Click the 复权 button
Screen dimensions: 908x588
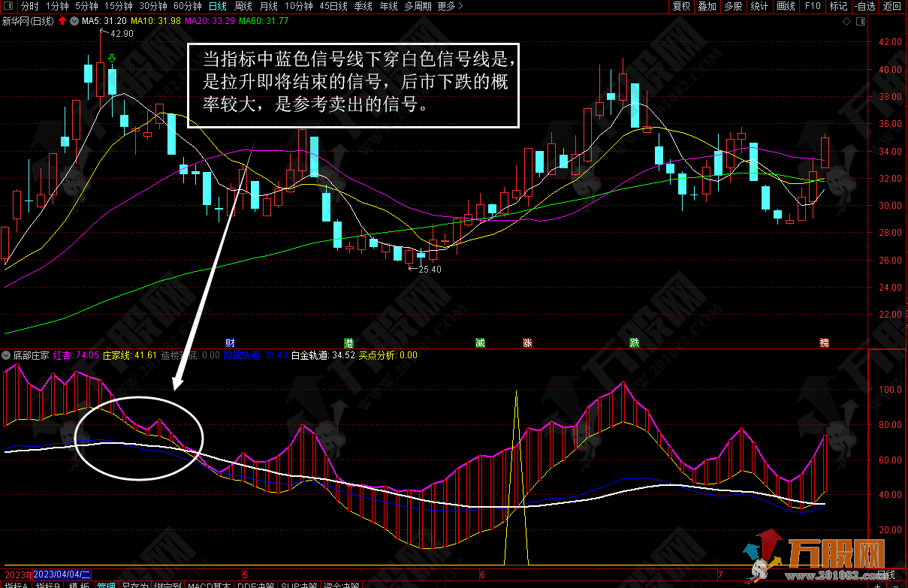(681, 6)
